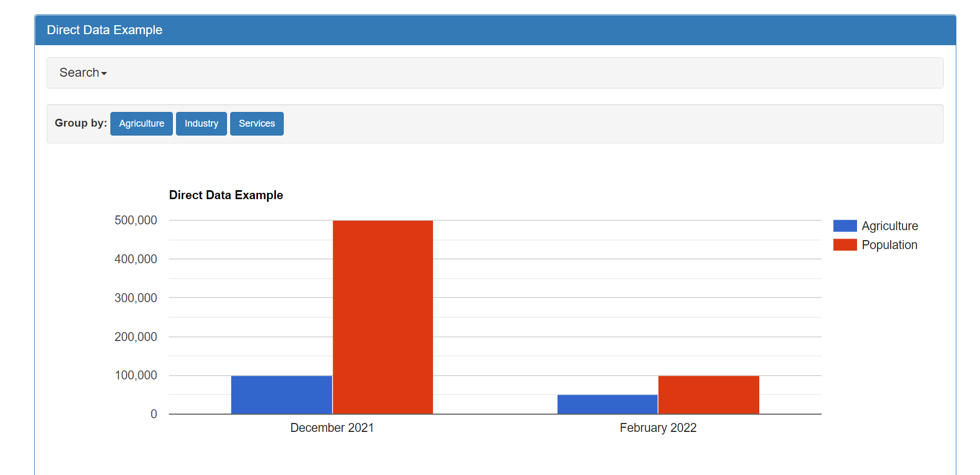Group data by Agriculture
The height and width of the screenshot is (475, 980).
[x=141, y=123]
